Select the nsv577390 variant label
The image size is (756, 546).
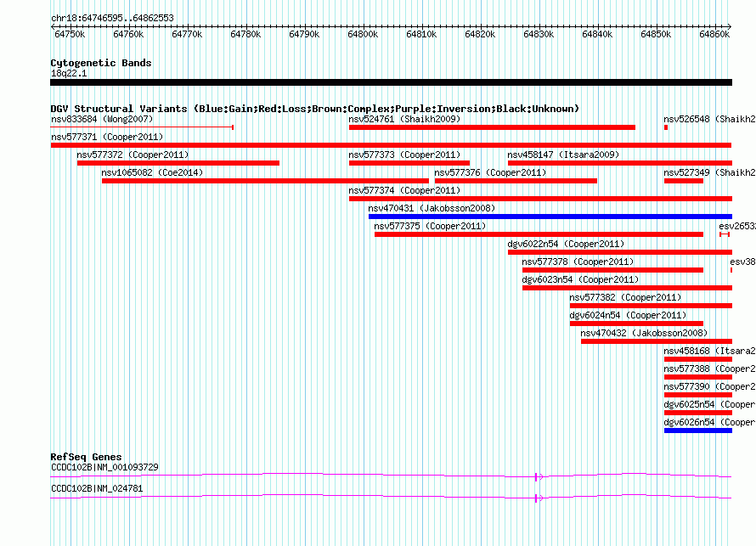coord(709,386)
